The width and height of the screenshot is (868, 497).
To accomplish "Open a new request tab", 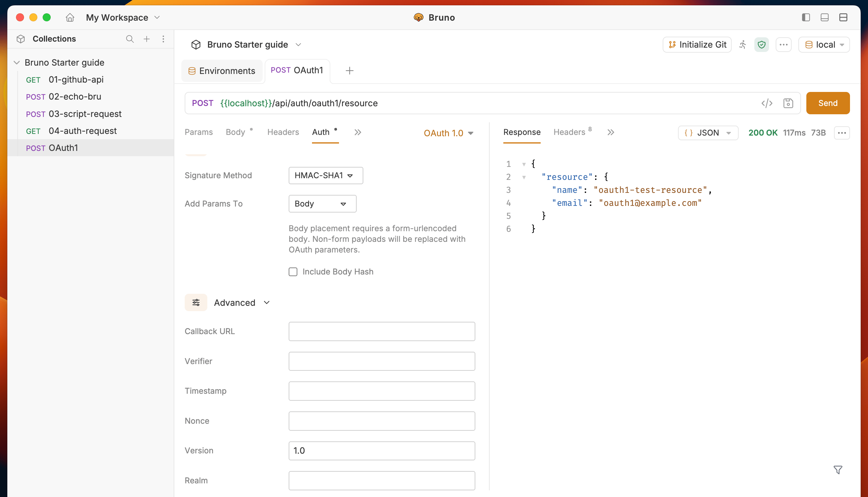I will pos(349,71).
